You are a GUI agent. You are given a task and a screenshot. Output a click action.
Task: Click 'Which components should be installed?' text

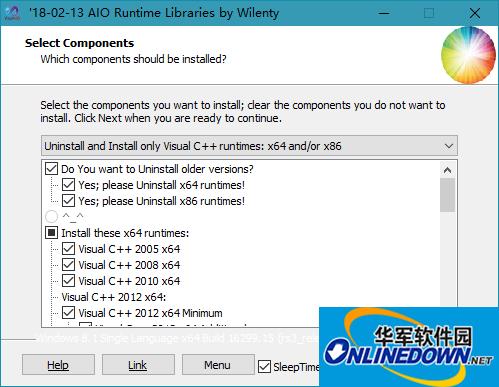(x=133, y=59)
